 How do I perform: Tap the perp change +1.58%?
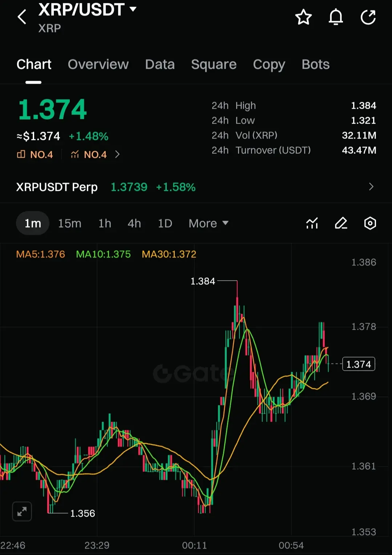point(176,187)
